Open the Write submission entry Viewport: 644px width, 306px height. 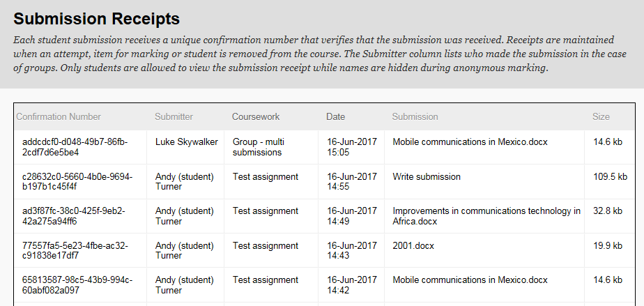click(427, 177)
